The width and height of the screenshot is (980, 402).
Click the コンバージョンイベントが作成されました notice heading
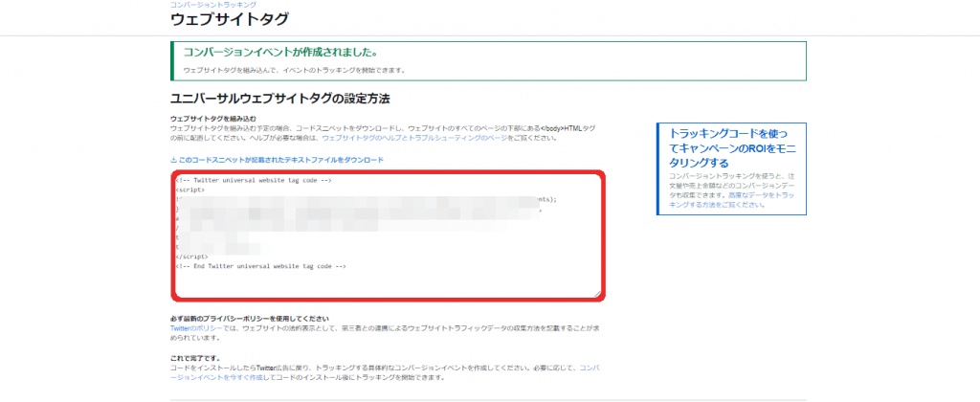(x=280, y=52)
